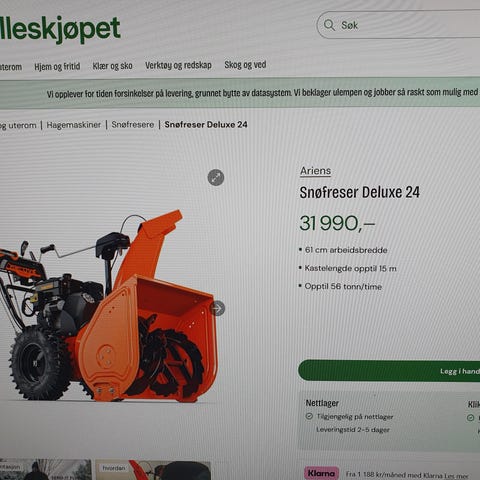Open the Skog og ved menu

[x=245, y=64]
